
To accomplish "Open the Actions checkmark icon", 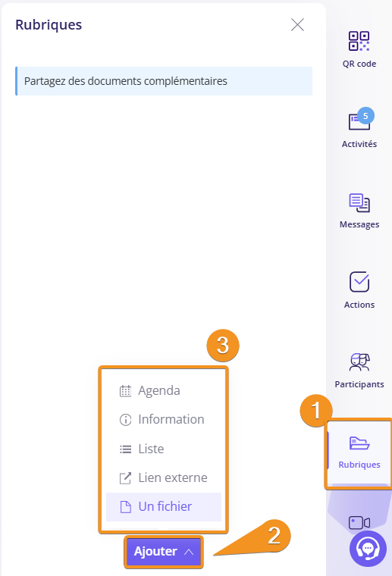I will tap(359, 282).
